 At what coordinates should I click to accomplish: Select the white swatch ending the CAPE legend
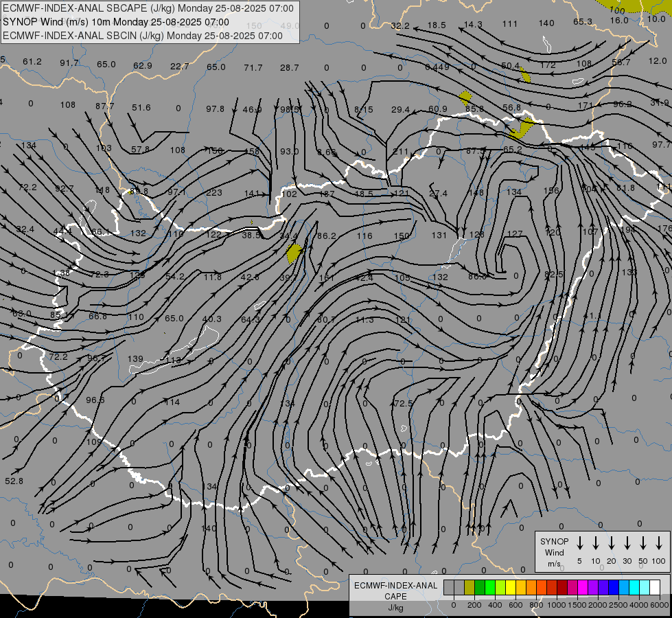tap(655, 588)
